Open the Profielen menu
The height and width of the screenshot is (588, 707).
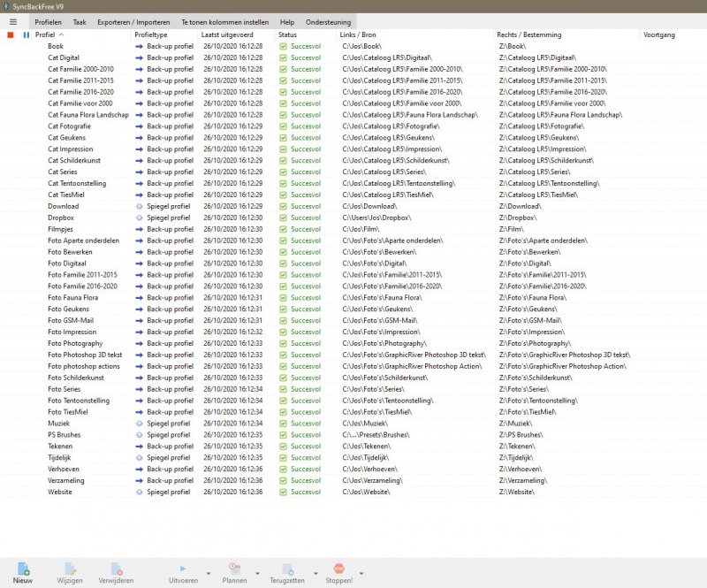coord(48,21)
